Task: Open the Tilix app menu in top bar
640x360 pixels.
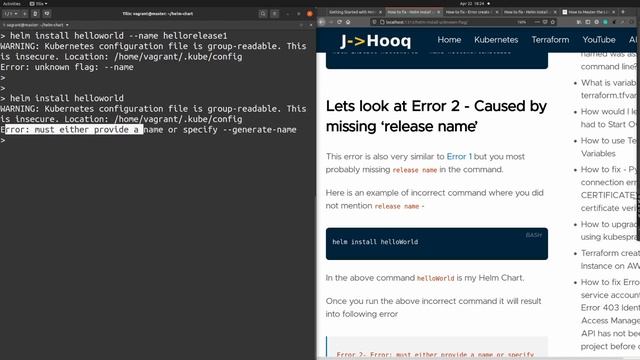Action: 38,3
